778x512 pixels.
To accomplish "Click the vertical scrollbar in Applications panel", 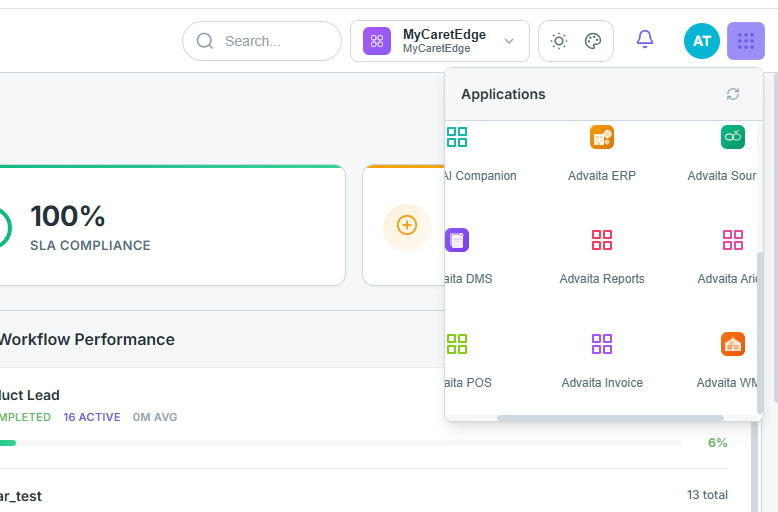I will tap(760, 332).
